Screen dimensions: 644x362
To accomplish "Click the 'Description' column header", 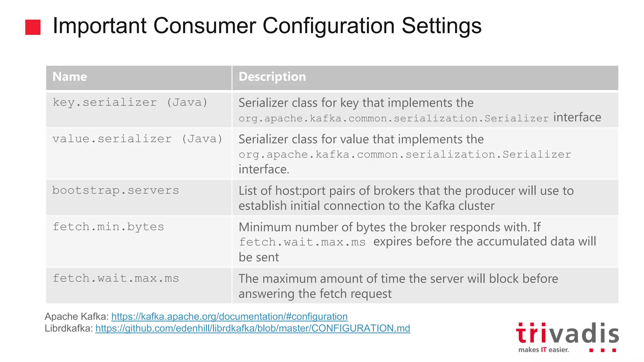I will click(x=272, y=77).
